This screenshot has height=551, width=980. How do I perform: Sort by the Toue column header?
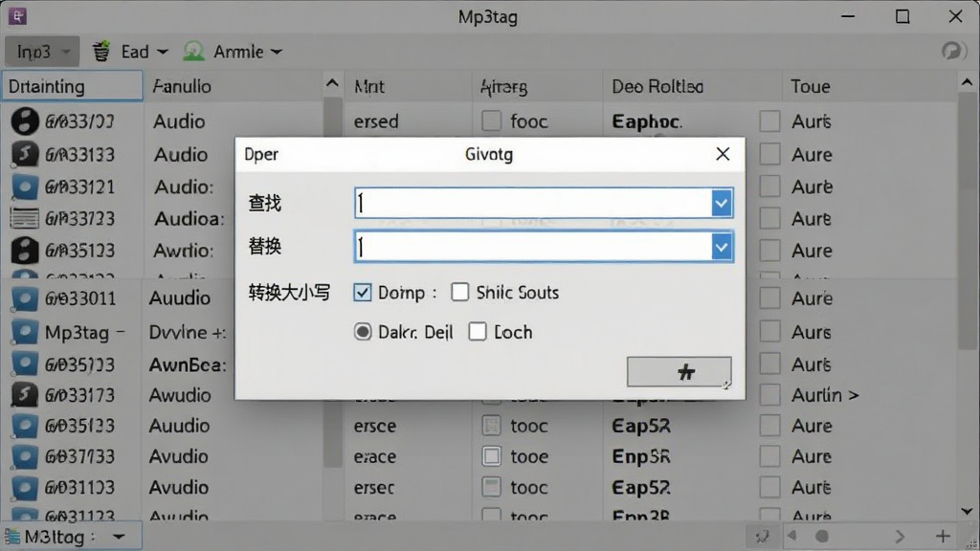(810, 86)
